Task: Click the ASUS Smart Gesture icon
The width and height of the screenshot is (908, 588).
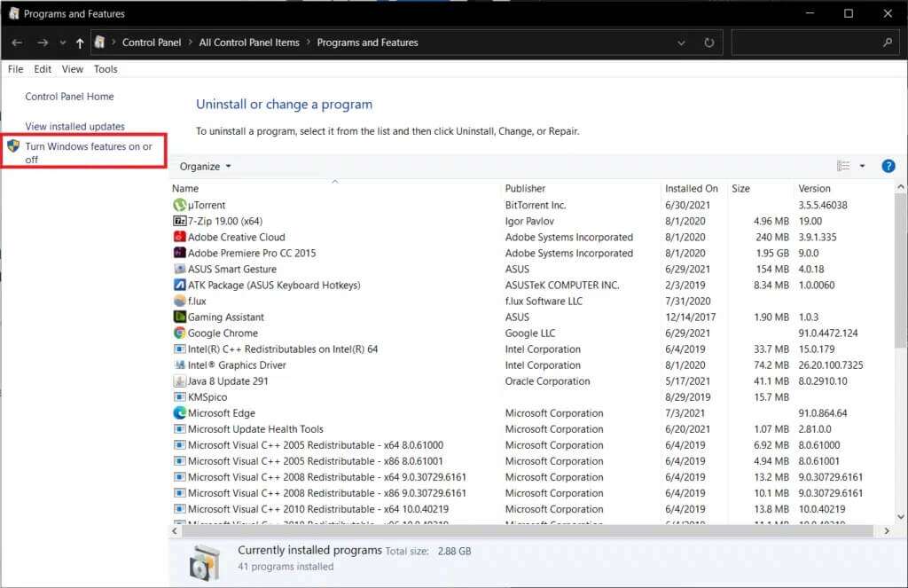Action: pyautogui.click(x=179, y=269)
